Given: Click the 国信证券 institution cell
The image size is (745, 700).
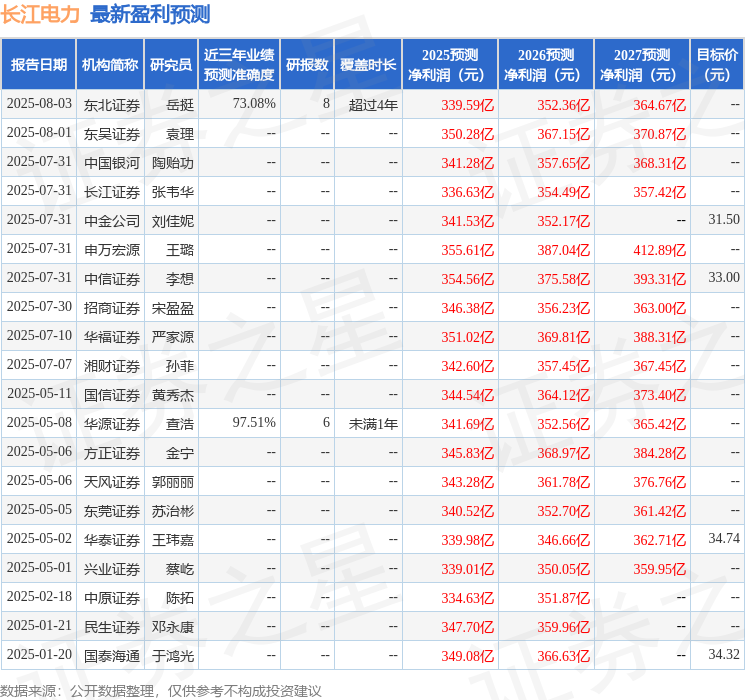Looking at the screenshot, I should (x=112, y=395).
